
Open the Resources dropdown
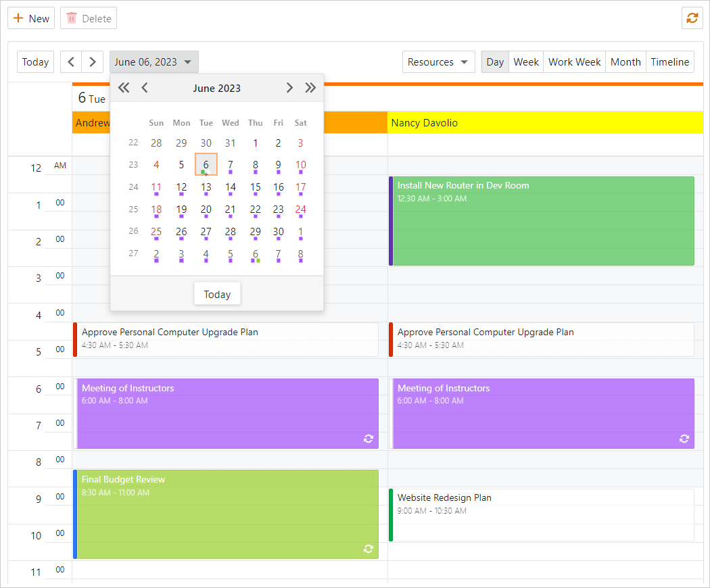click(x=438, y=62)
